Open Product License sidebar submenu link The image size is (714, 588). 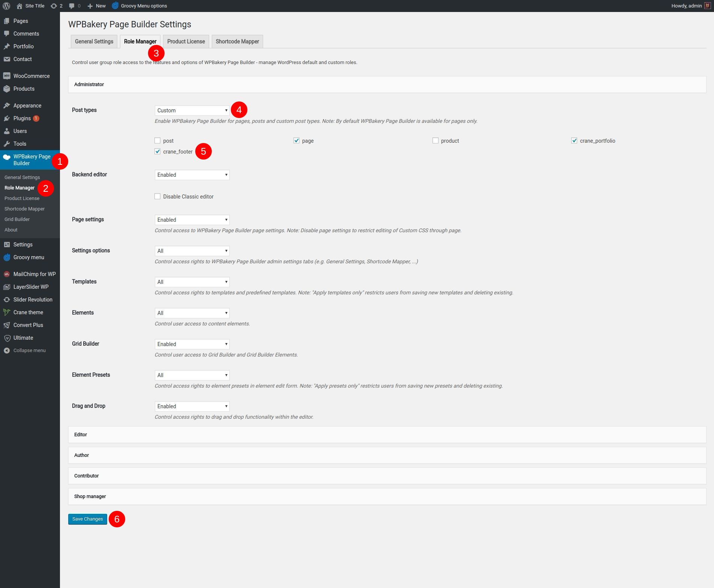coord(22,198)
